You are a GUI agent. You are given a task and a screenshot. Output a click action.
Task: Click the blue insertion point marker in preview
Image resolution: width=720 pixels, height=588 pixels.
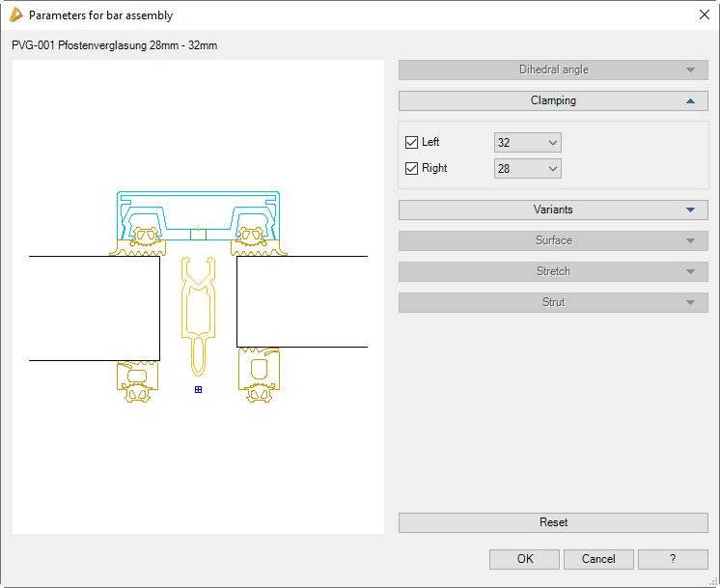198,389
